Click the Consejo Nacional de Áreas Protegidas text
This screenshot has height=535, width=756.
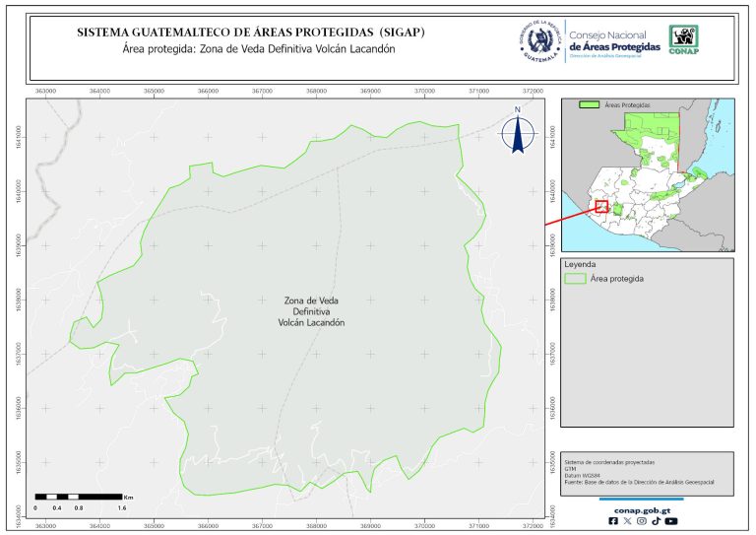(614, 41)
